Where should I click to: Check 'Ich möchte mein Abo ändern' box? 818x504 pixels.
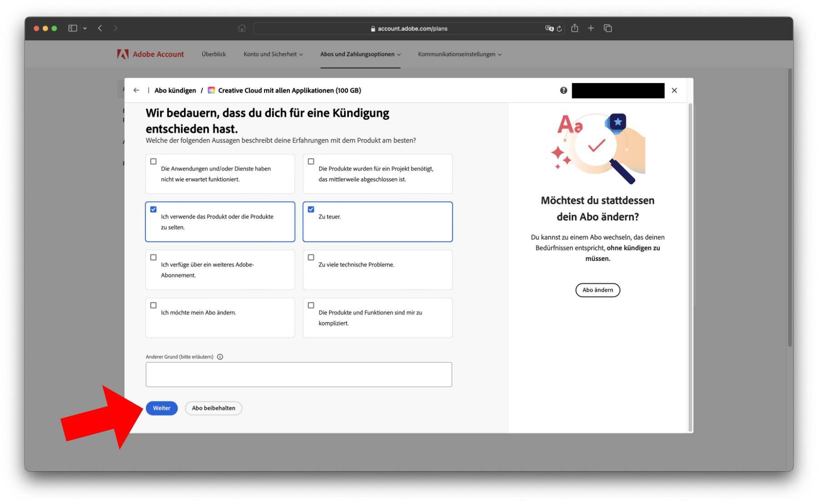click(x=154, y=306)
